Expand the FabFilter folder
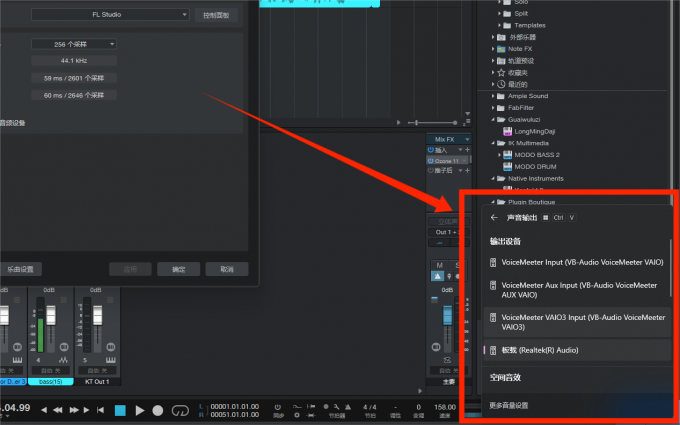The image size is (680, 425). pos(493,108)
